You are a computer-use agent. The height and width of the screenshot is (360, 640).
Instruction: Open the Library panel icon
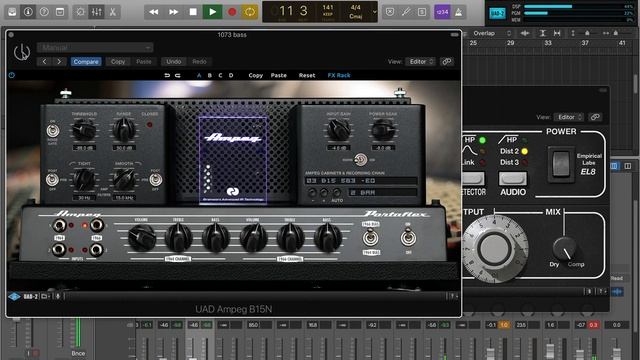[x=12, y=12]
